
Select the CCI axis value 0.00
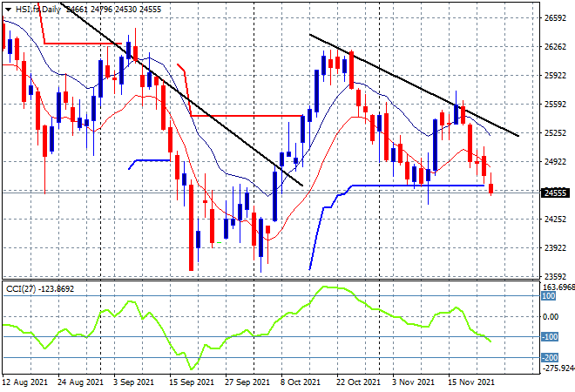point(551,316)
